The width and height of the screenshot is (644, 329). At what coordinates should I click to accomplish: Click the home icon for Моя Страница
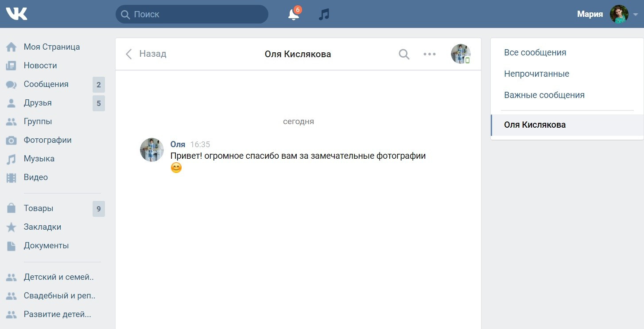(11, 47)
